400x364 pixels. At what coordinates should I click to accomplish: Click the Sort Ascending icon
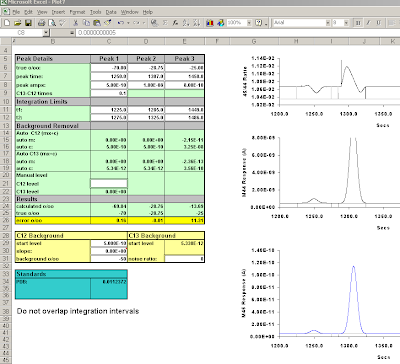[186, 23]
